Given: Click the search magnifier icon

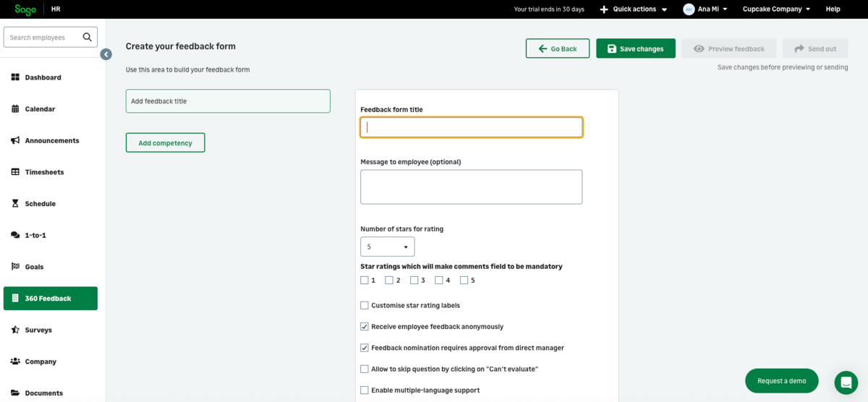Looking at the screenshot, I should pos(88,38).
